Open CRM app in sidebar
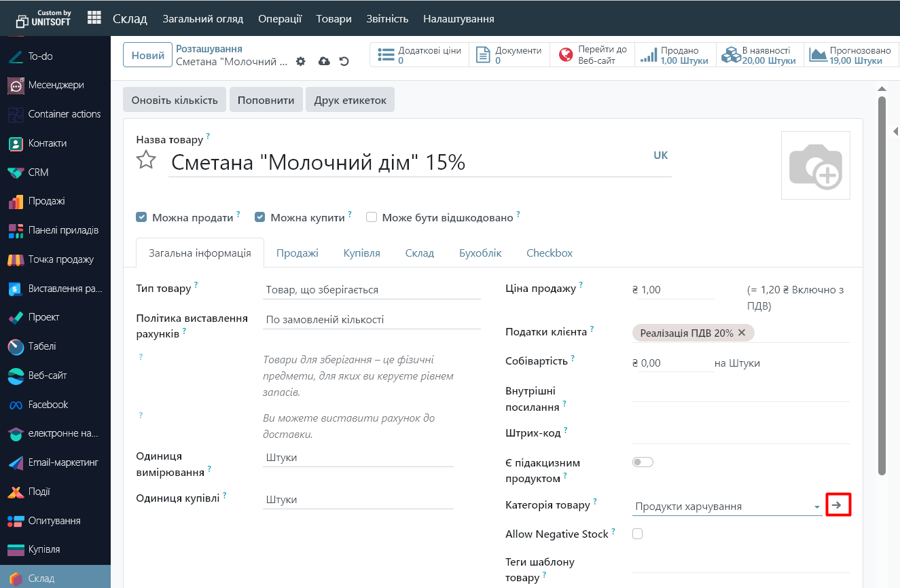 (x=55, y=172)
